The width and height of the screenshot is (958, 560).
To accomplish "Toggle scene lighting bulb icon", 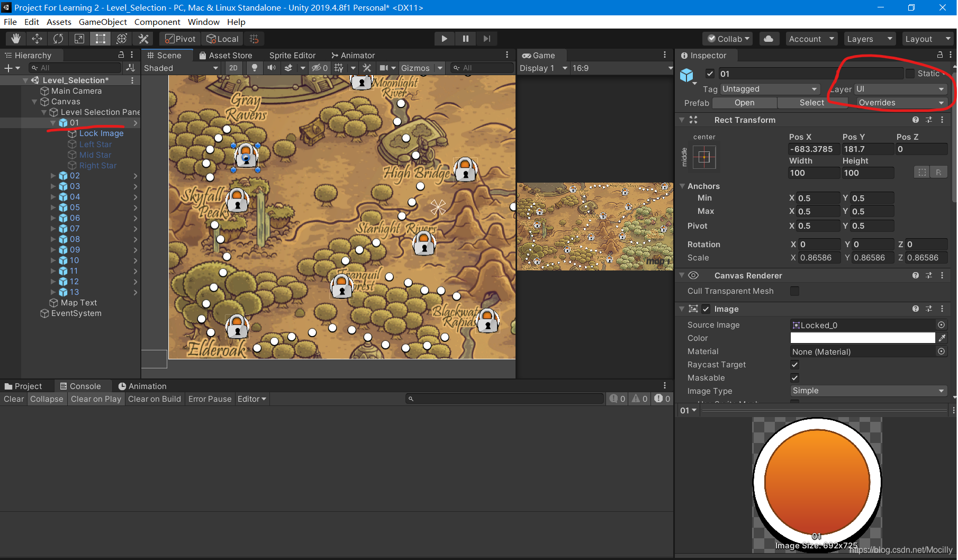I will [x=255, y=68].
